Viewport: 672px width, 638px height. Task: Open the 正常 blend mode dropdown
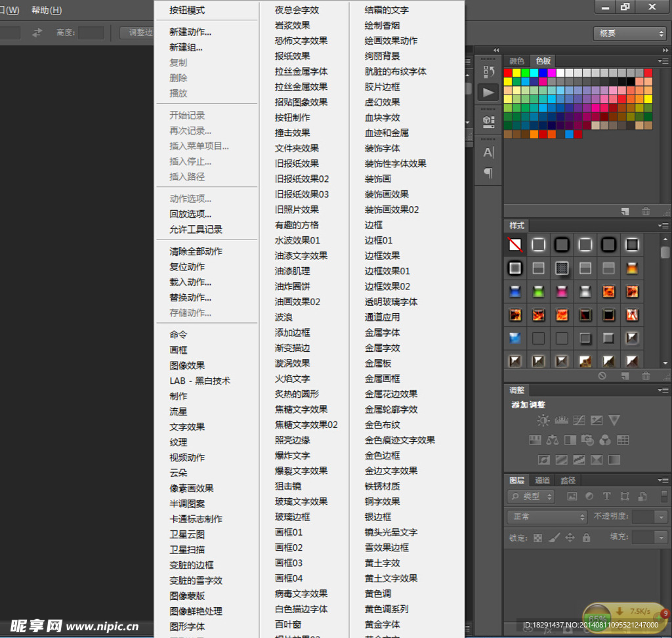[x=547, y=517]
